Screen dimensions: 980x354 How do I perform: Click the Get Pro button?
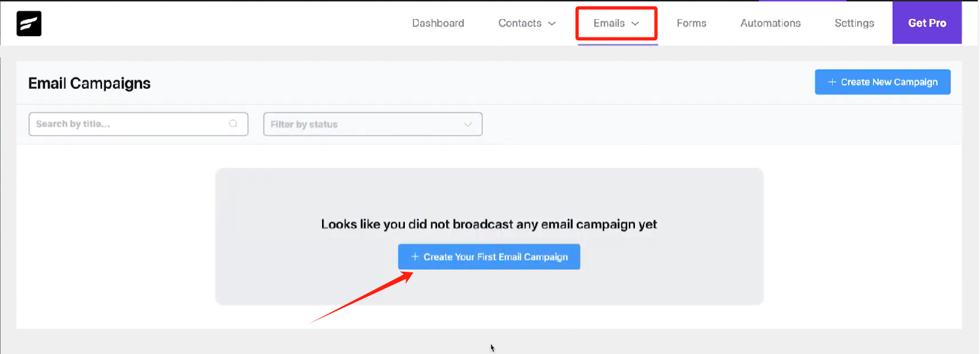[927, 23]
